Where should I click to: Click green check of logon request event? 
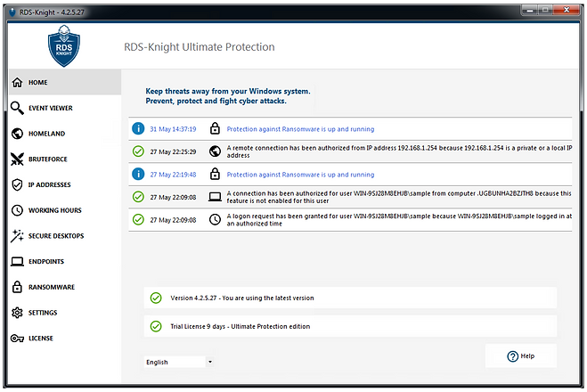pos(138,219)
